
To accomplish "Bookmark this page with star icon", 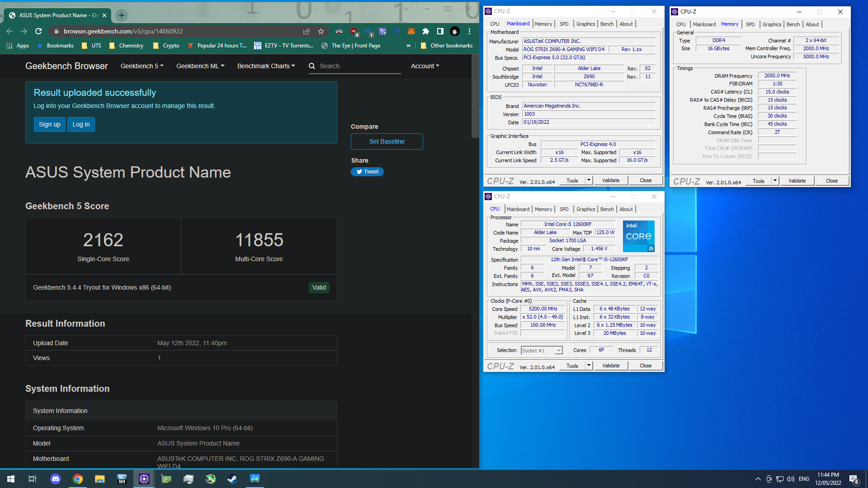I will 321,31.
